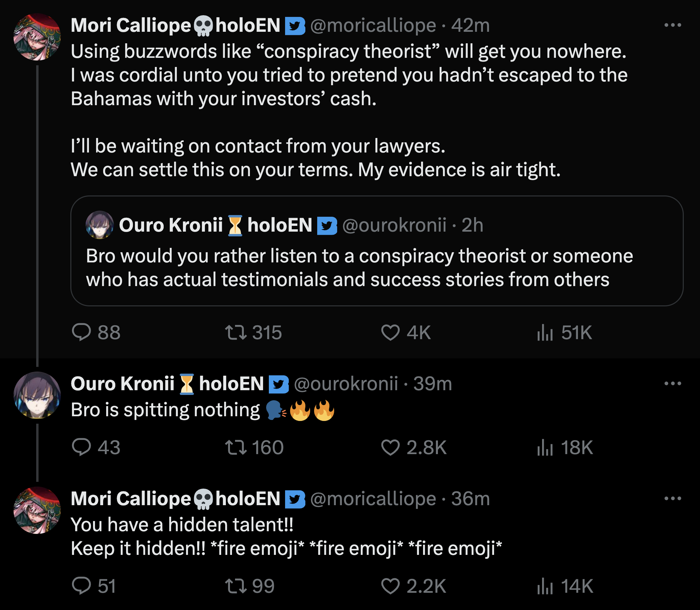View analytics showing 51K views

tap(545, 332)
